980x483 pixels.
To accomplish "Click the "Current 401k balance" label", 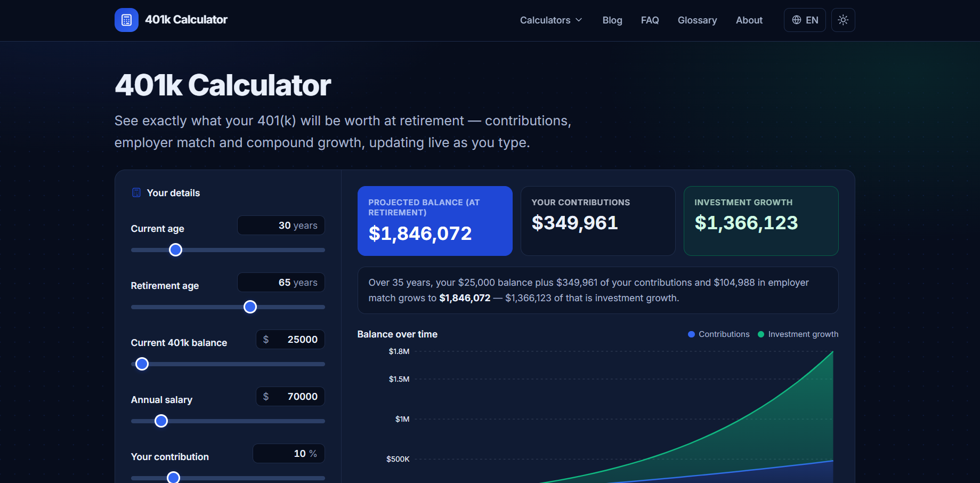I will 179,343.
